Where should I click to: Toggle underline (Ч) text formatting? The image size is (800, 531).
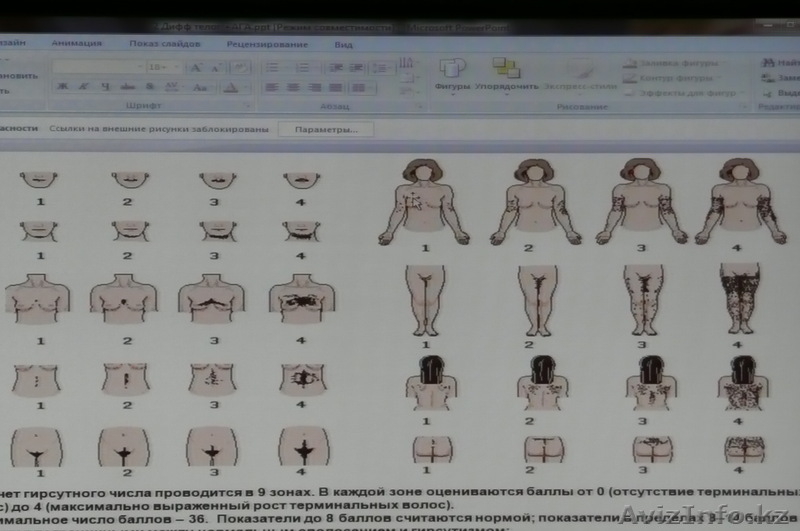click(x=104, y=87)
